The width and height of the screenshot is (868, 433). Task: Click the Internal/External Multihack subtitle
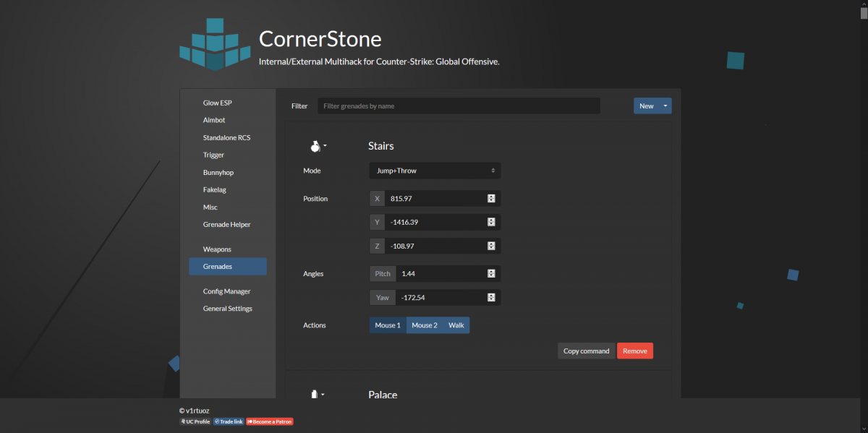(379, 61)
